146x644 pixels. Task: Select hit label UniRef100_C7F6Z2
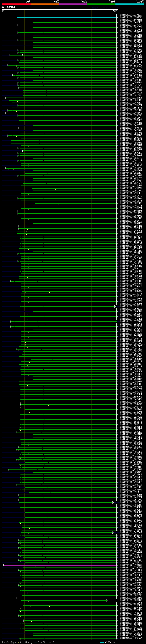click(x=131, y=85)
